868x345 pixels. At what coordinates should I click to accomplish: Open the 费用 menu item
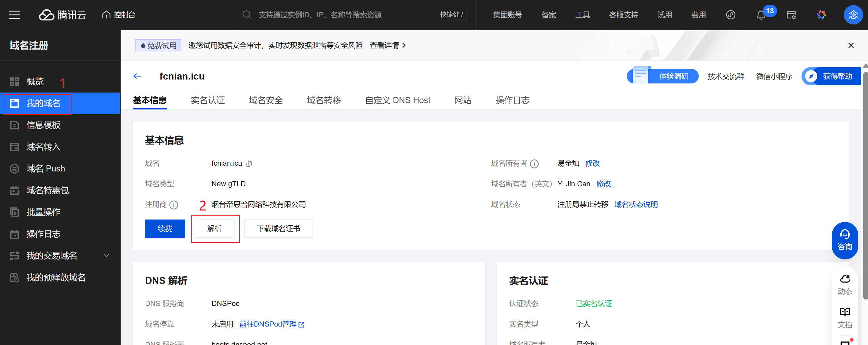tap(698, 15)
